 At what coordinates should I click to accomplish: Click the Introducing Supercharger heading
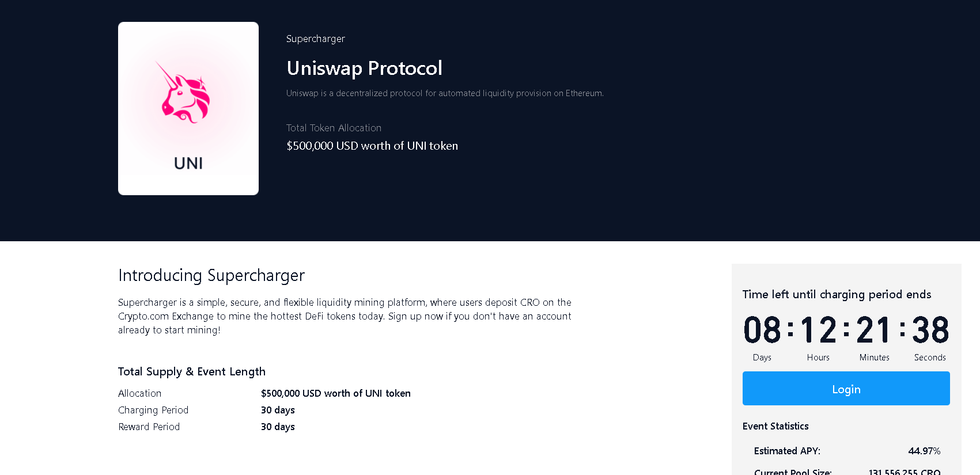coord(211,276)
